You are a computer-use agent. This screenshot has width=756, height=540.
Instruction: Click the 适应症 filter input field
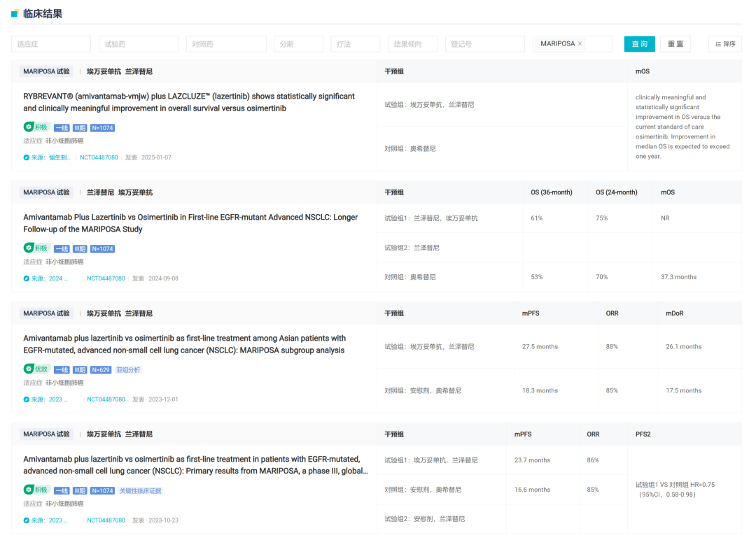pyautogui.click(x=51, y=44)
